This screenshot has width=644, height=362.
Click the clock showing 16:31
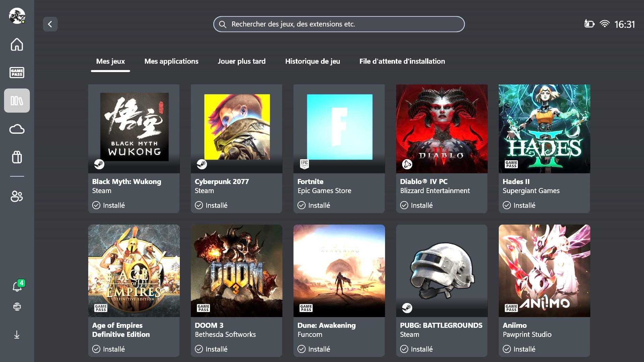pos(625,24)
